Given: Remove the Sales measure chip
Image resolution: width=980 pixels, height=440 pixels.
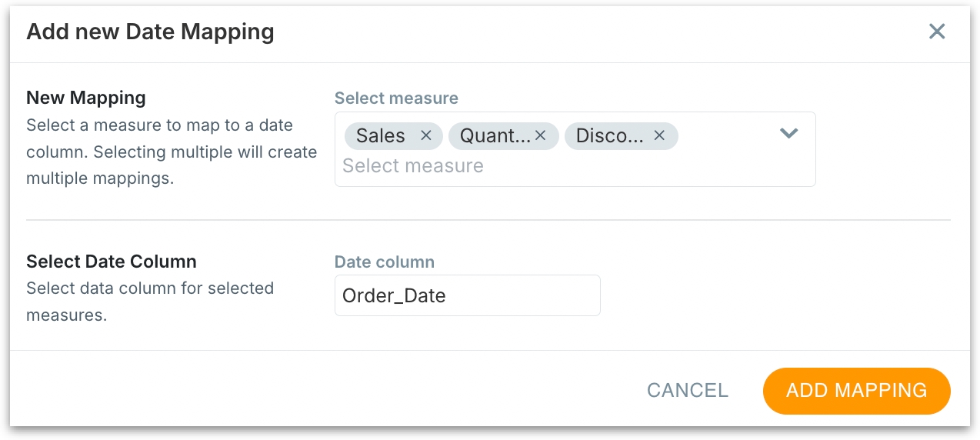Looking at the screenshot, I should coord(426,136).
